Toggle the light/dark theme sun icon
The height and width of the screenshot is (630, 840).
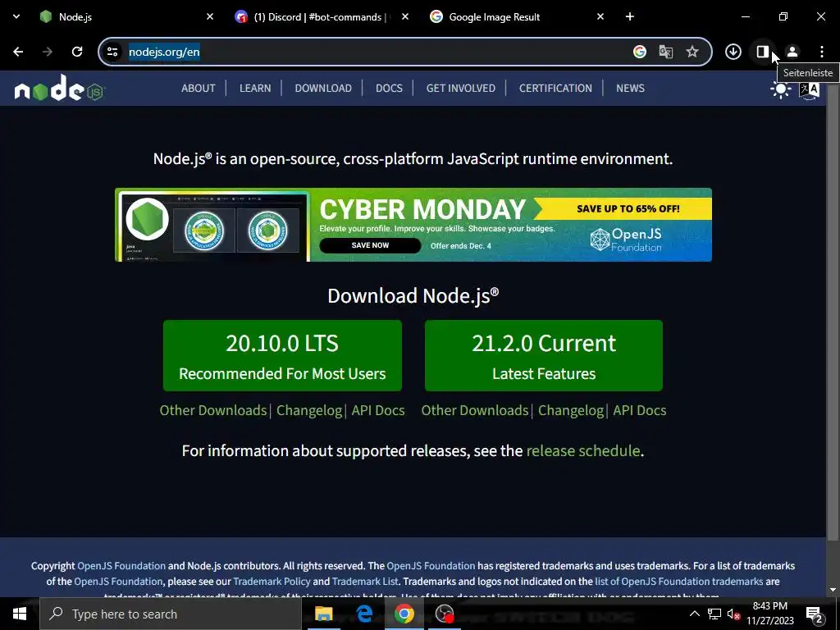point(780,89)
